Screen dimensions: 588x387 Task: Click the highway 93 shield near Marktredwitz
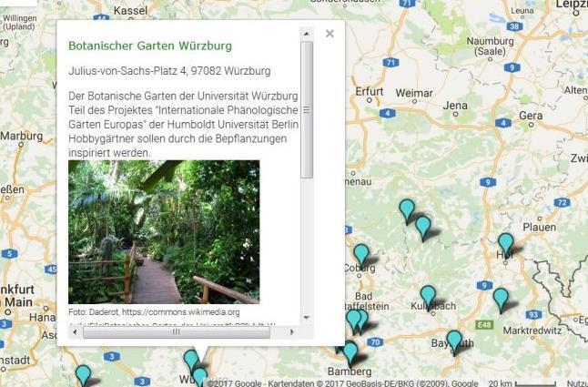(533, 314)
